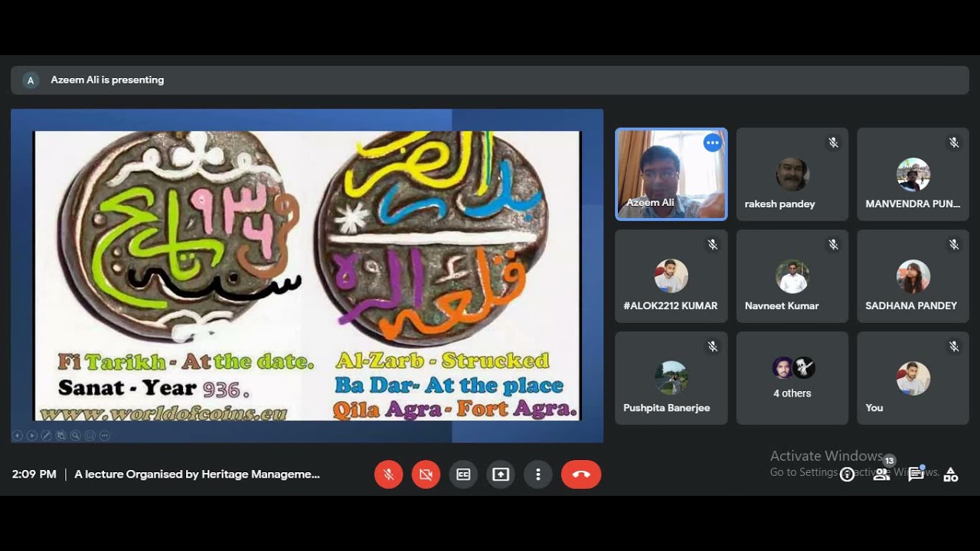Open options dots on Azeem Ali's tile
980x551 pixels.
pos(713,142)
